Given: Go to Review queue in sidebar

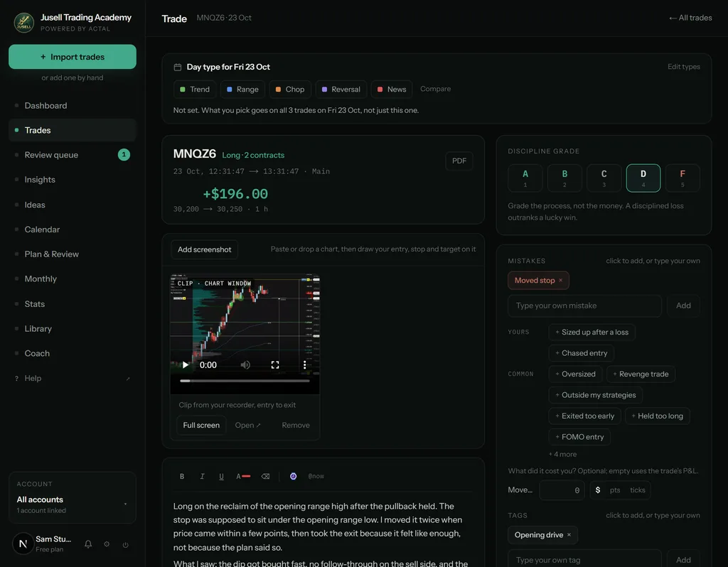Looking at the screenshot, I should [73, 154].
